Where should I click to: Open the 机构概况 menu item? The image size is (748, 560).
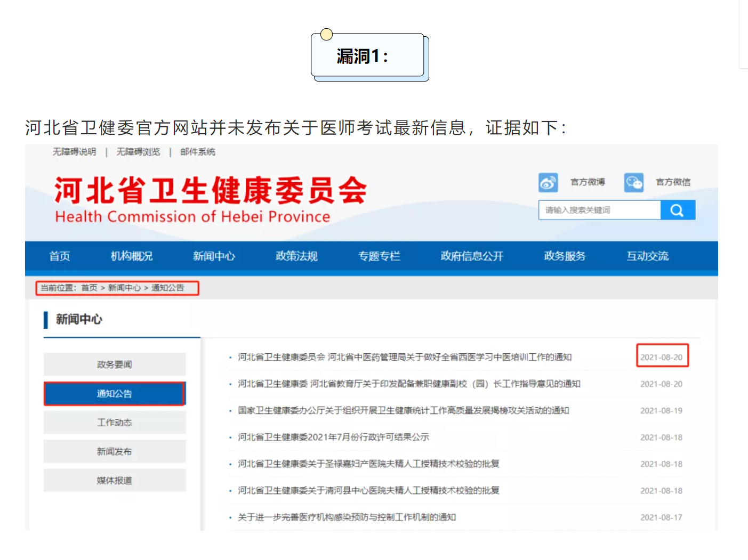(132, 256)
